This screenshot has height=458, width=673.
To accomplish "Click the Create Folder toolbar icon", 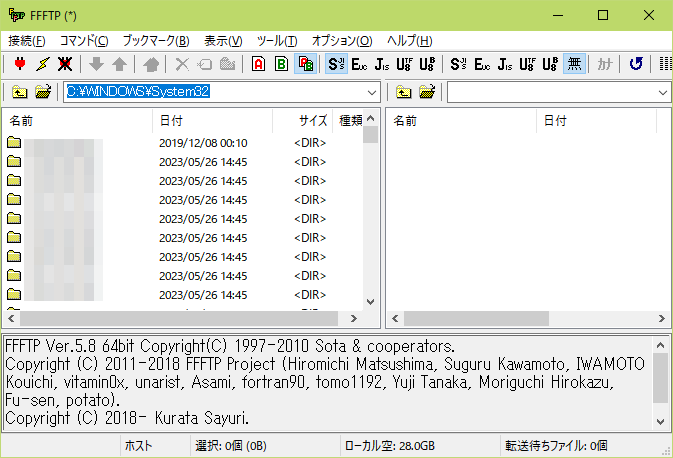I will [227, 64].
